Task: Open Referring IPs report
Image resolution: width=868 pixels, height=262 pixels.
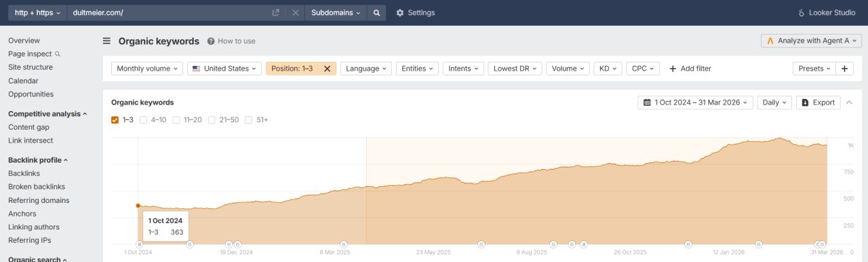Action: (x=30, y=240)
